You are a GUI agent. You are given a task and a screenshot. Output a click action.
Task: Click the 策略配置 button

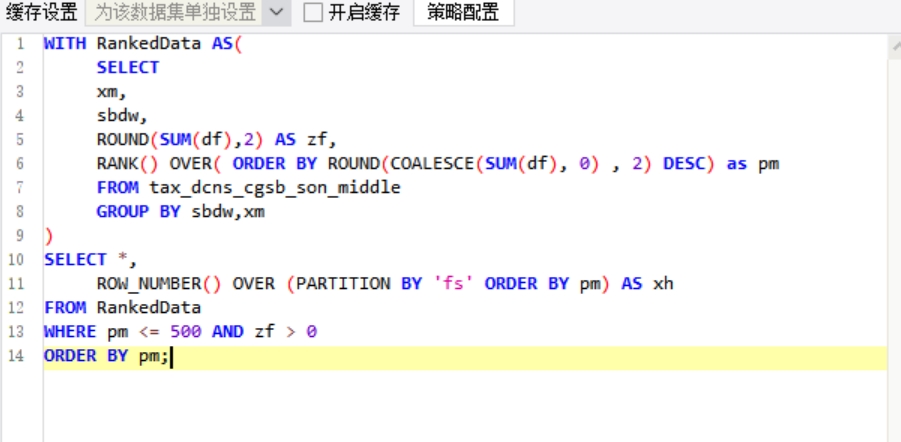point(463,12)
